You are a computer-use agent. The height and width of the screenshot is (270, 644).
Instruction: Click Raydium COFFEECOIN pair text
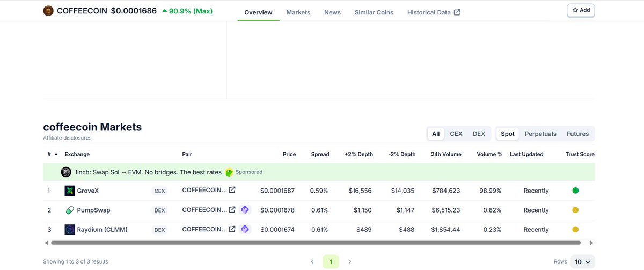tap(204, 229)
